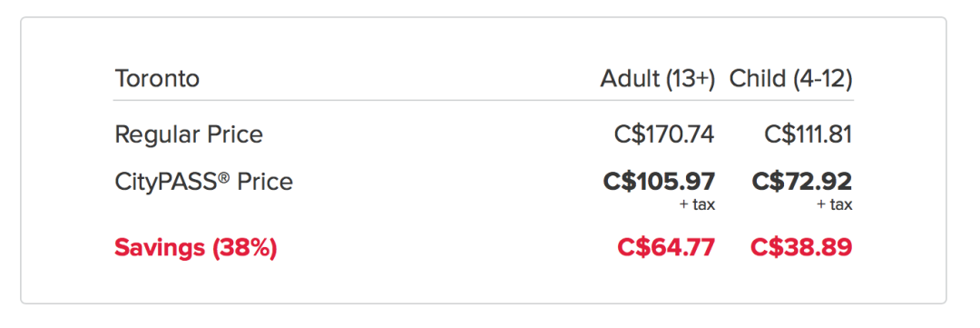Click the (13+) age range text
The height and width of the screenshot is (328, 980).
pos(690,79)
